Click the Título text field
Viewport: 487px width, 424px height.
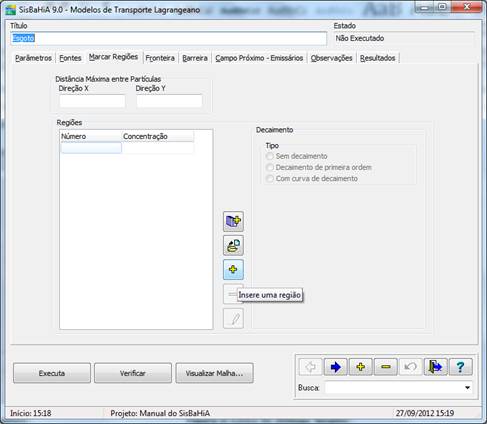pyautogui.click(x=168, y=38)
